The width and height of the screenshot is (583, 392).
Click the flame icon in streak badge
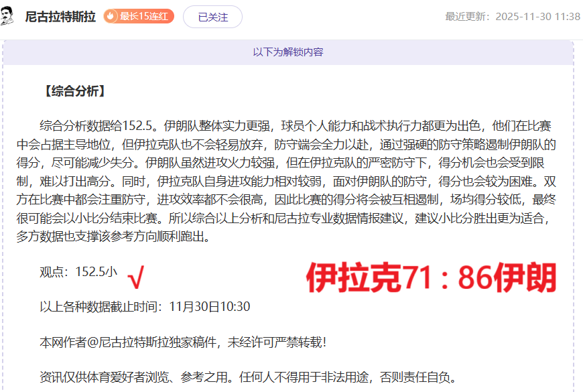tap(111, 16)
